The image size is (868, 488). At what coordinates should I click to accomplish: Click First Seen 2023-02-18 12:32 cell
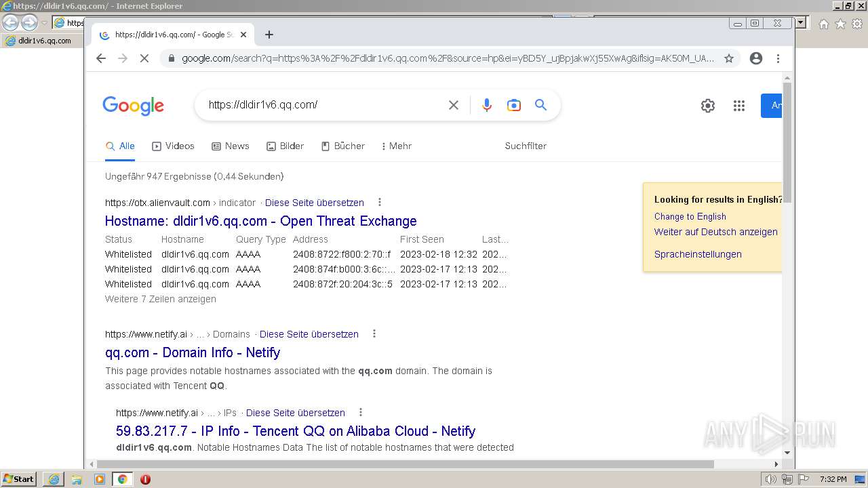pyautogui.click(x=439, y=254)
